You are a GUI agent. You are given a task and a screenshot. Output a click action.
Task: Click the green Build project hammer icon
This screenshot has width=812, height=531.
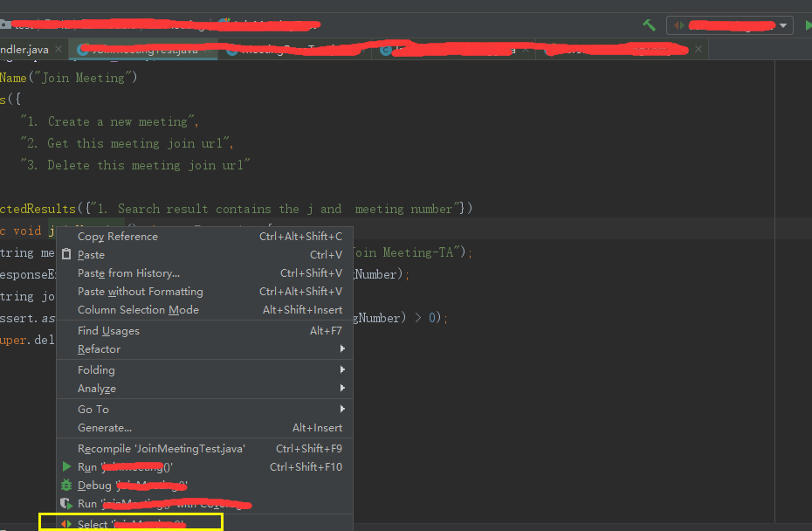point(649,24)
